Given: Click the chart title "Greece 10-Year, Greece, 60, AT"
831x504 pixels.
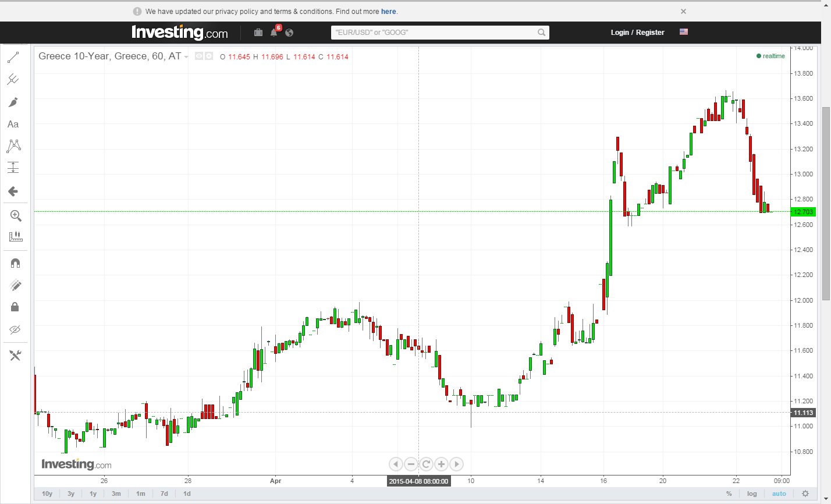Looking at the screenshot, I should [x=109, y=56].
